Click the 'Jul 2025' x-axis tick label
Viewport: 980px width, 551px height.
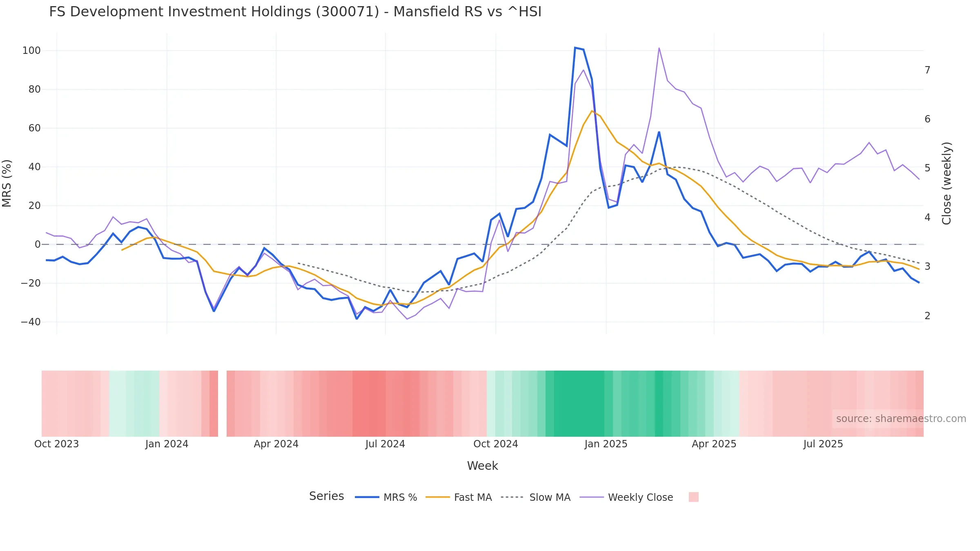[823, 444]
